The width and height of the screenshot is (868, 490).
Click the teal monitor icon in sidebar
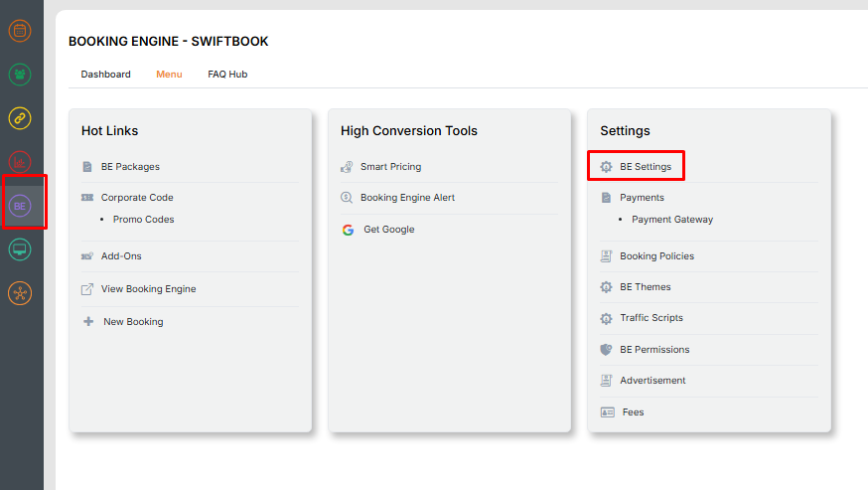20,249
